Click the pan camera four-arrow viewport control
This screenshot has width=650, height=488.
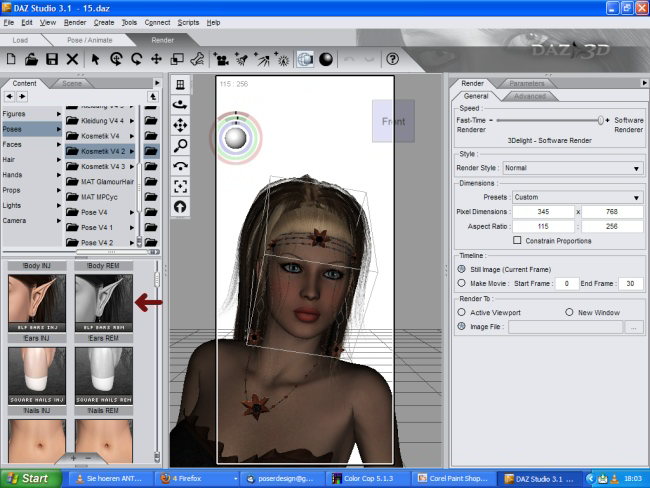180,125
